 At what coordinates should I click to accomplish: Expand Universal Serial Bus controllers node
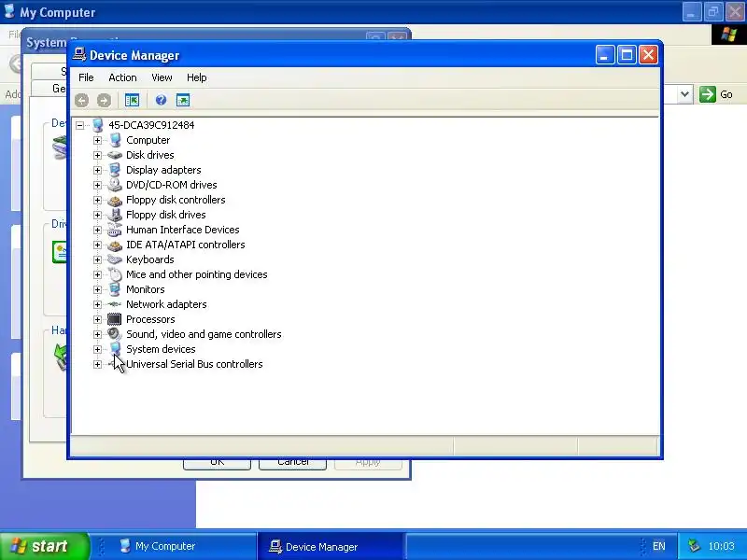pyautogui.click(x=98, y=364)
